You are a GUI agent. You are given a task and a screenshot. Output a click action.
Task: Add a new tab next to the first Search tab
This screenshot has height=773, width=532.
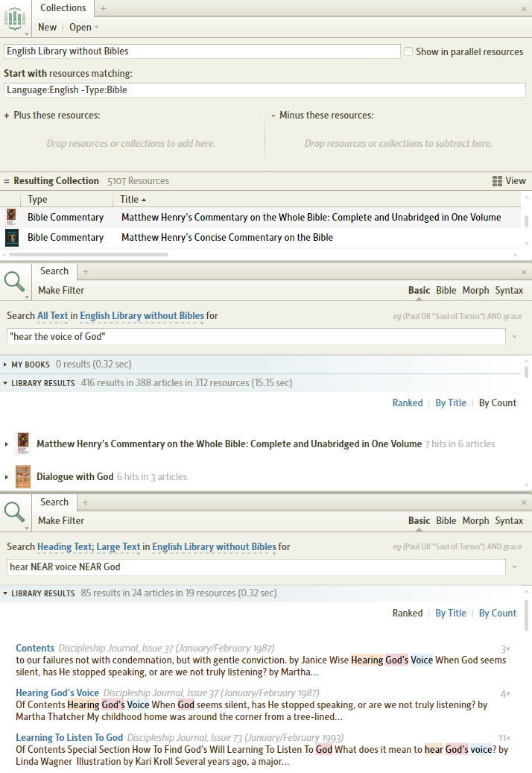tap(85, 271)
